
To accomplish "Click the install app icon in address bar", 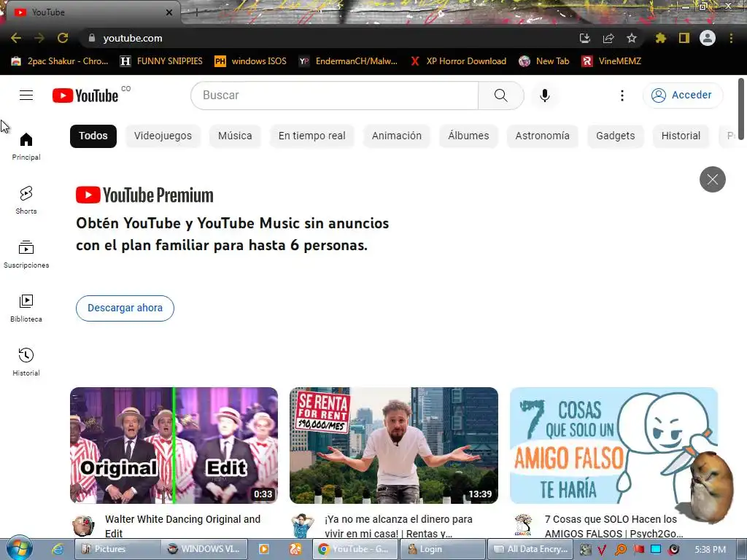I will coord(585,38).
